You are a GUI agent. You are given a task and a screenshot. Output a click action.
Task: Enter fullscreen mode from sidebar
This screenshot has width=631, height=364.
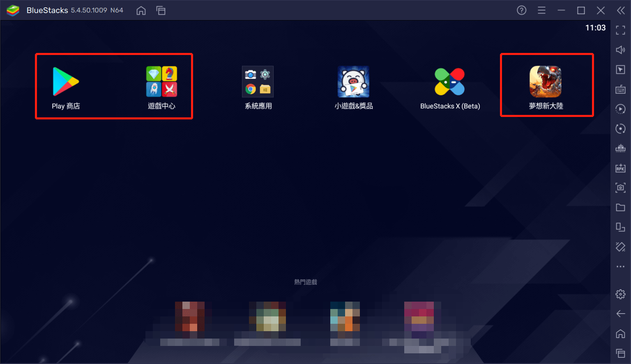tap(620, 30)
